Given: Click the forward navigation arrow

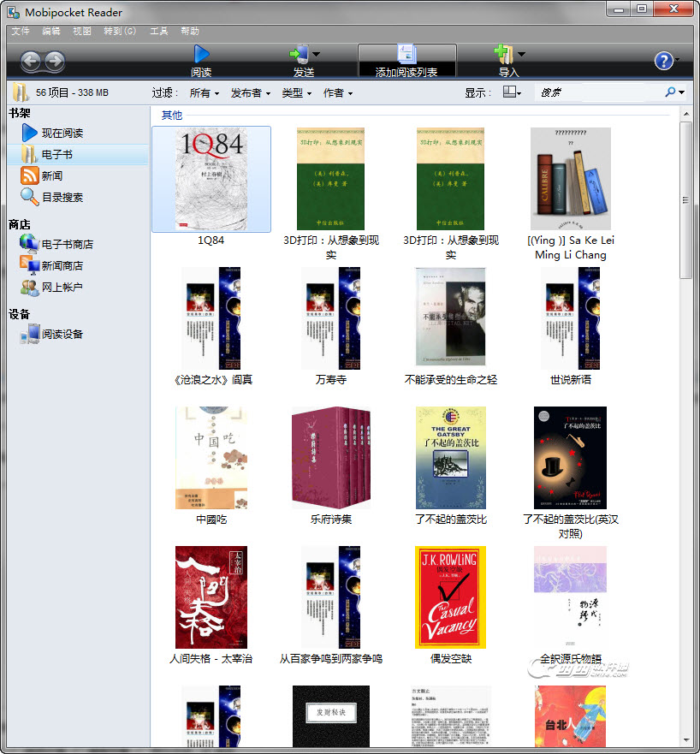Looking at the screenshot, I should (55, 61).
